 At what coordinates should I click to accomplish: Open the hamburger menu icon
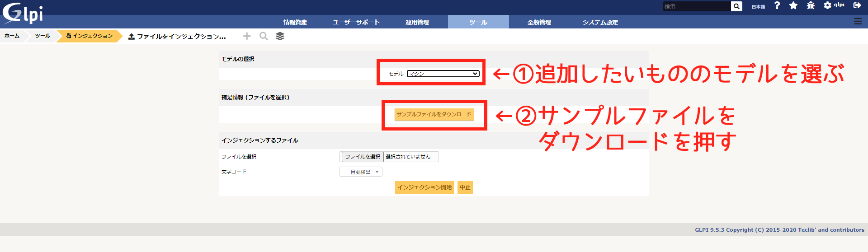pyautogui.click(x=858, y=21)
